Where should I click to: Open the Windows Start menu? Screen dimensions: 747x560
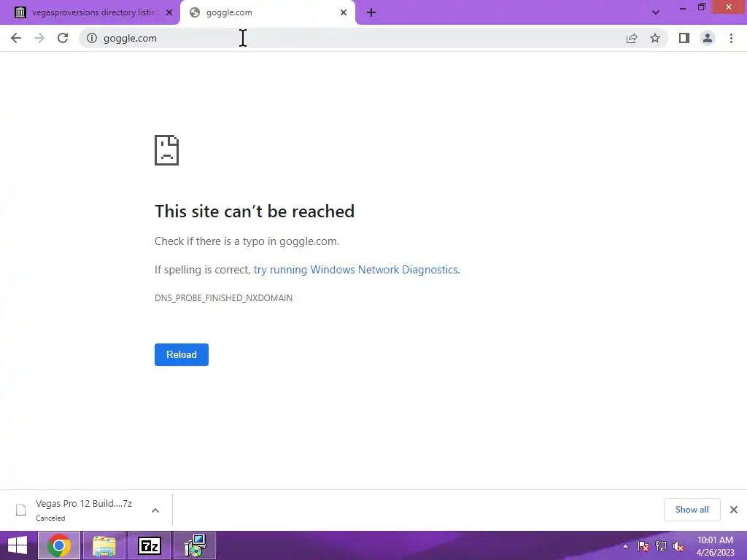[18, 545]
